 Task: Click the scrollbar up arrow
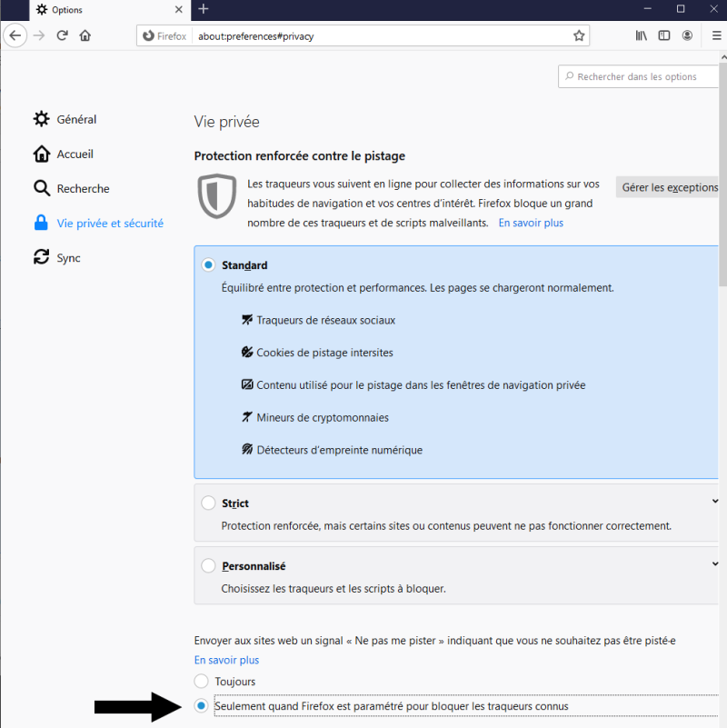click(x=722, y=56)
